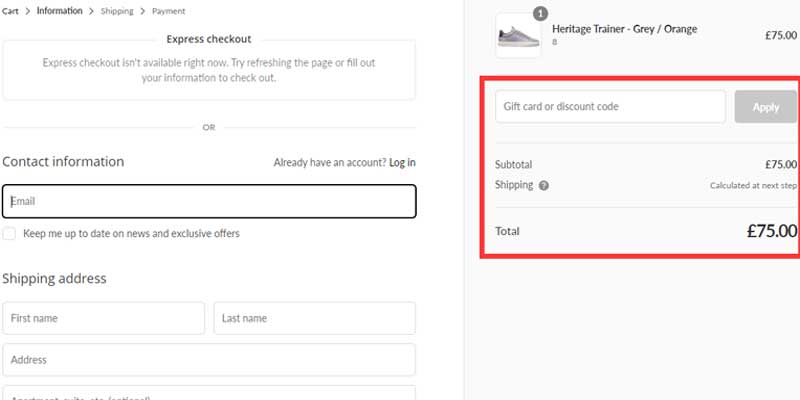Viewport: 800px width, 400px height.
Task: Open the Log in link
Action: [x=402, y=162]
